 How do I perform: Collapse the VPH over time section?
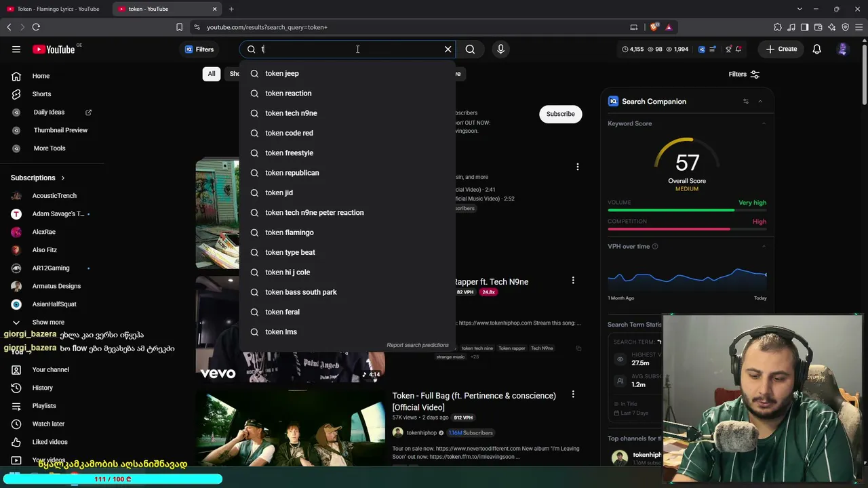tap(764, 247)
